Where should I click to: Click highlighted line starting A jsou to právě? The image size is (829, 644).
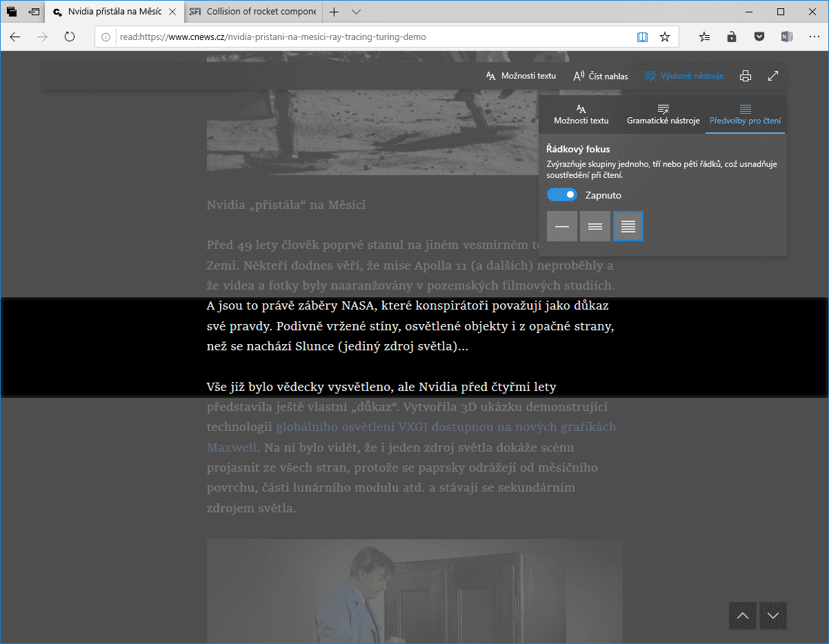[x=408, y=305]
